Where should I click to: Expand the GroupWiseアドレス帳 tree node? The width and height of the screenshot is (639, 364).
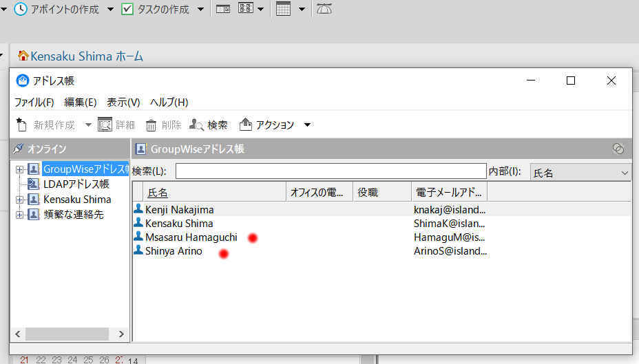click(19, 169)
